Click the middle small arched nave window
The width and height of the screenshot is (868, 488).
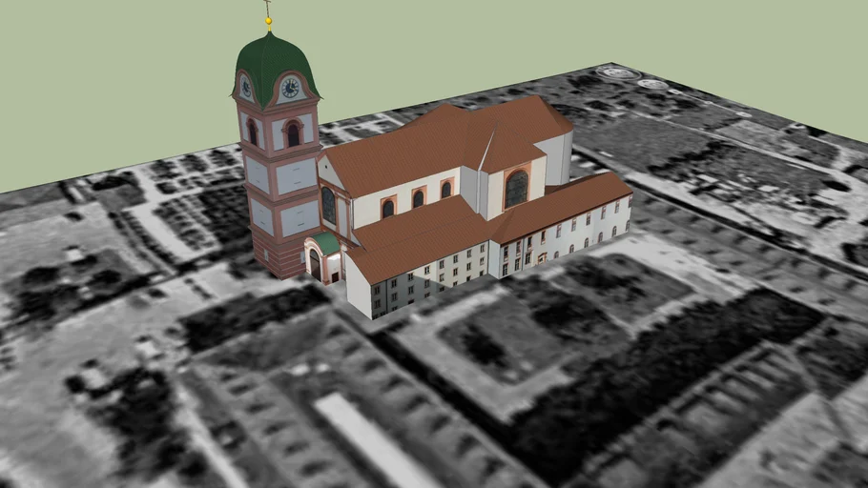[418, 198]
